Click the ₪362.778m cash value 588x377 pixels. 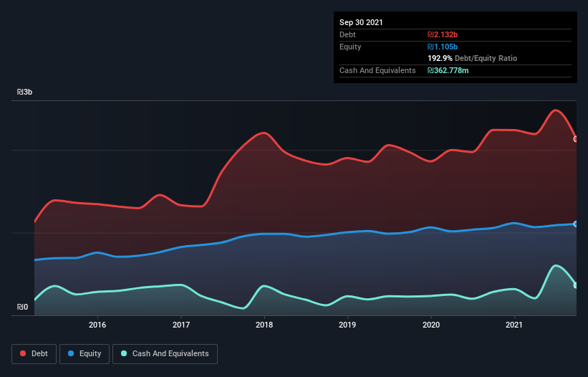click(448, 70)
